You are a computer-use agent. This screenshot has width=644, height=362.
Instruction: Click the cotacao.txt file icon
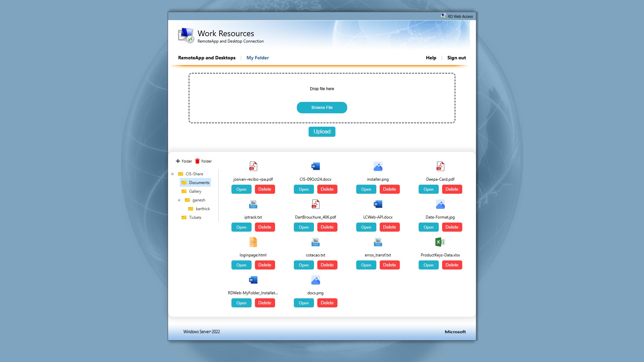[316, 242]
